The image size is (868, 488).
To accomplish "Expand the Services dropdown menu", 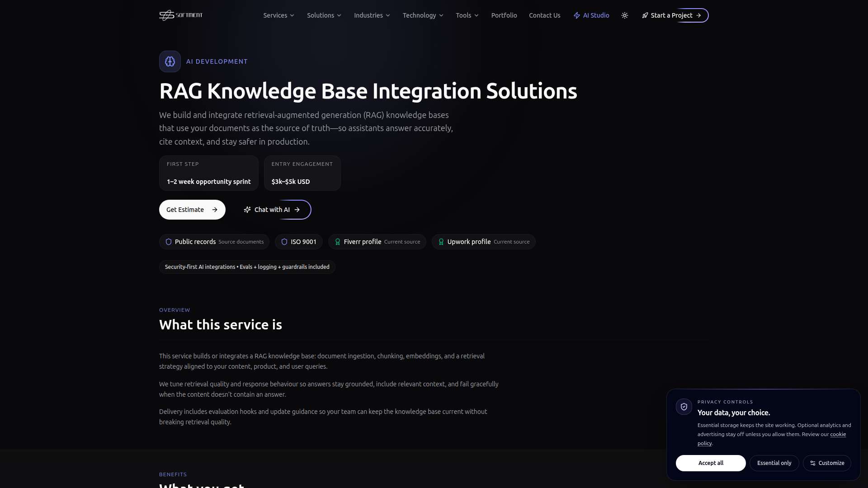I will coord(279,15).
